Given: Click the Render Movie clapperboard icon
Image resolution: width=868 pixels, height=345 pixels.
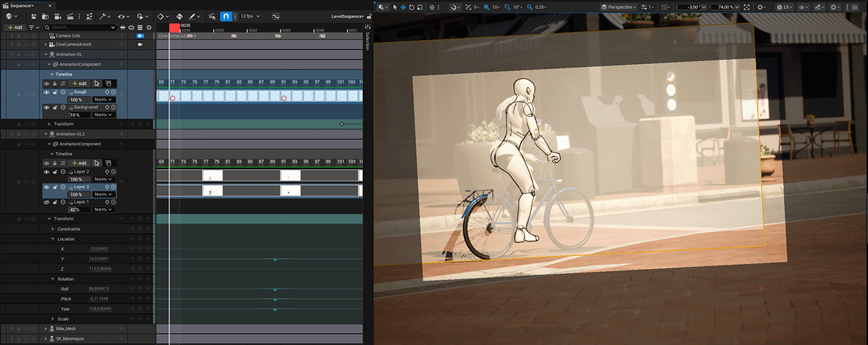Looking at the screenshot, I should (x=69, y=15).
